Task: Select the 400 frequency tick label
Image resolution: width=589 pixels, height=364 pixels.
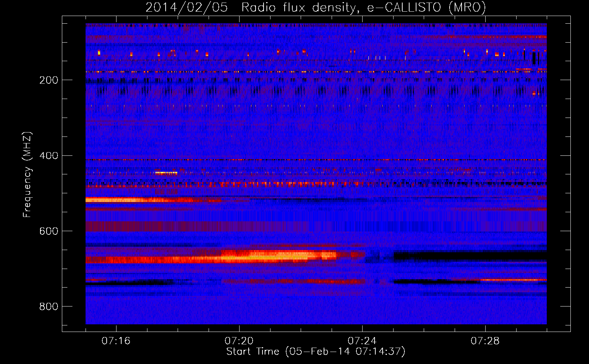Action: pyautogui.click(x=49, y=156)
